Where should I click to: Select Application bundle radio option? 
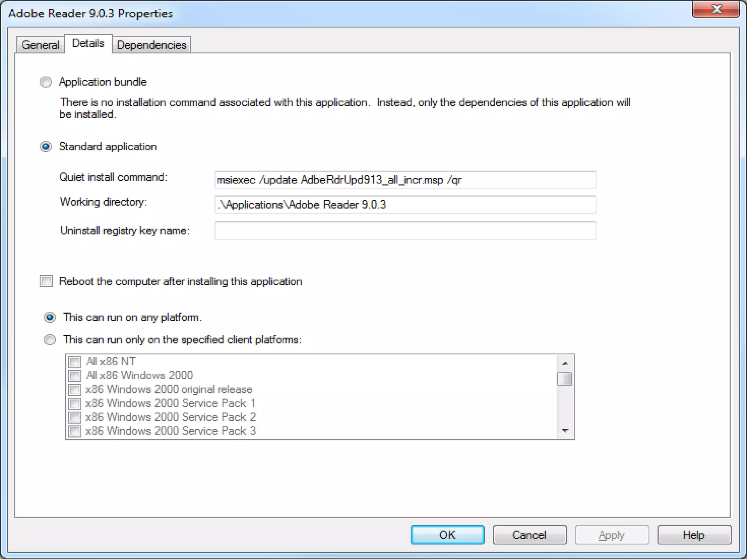[46, 82]
